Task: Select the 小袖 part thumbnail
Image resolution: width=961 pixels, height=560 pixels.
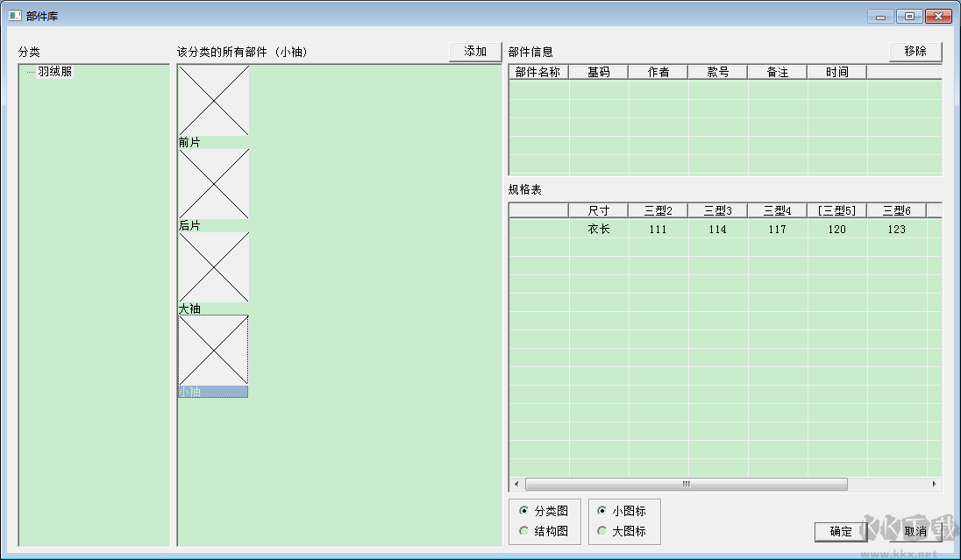Action: tap(213, 351)
